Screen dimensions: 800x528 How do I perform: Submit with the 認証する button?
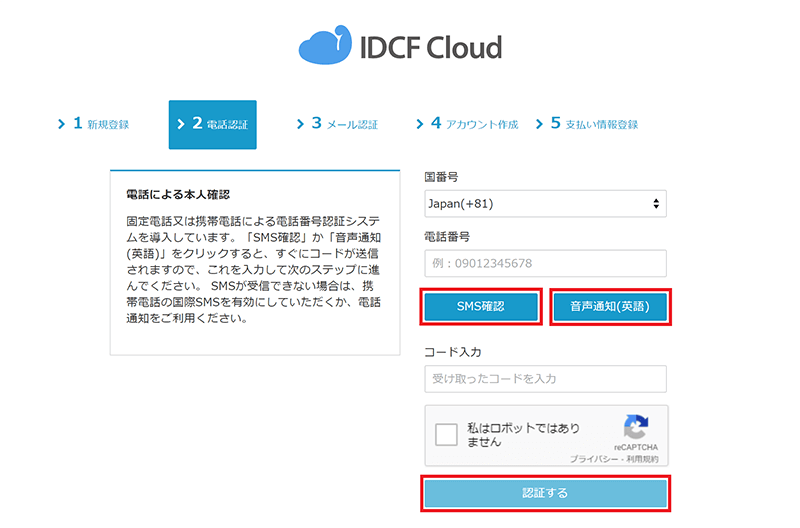pyautogui.click(x=545, y=493)
